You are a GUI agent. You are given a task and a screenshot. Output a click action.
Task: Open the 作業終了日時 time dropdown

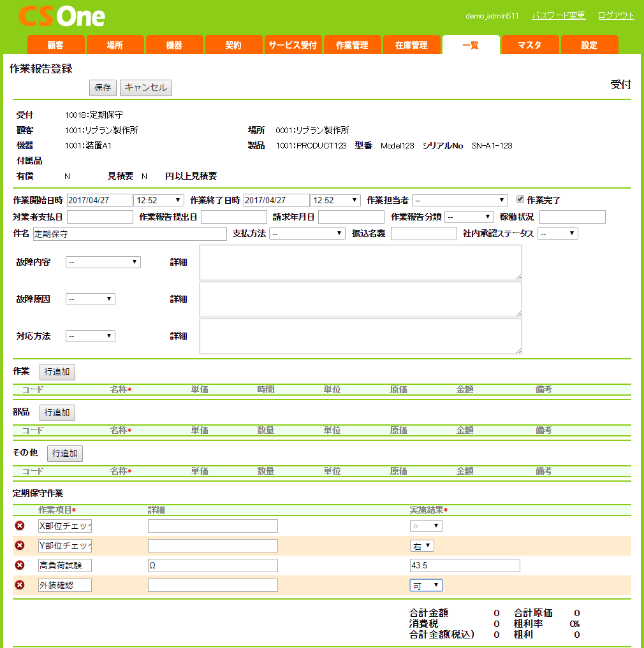pos(335,201)
